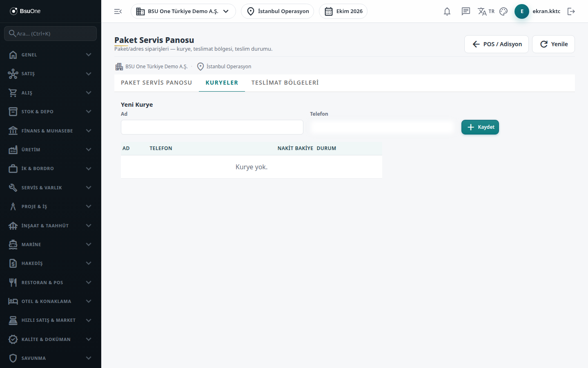Expand the İK & Bordro section chevron
The height and width of the screenshot is (368, 588).
(89, 168)
